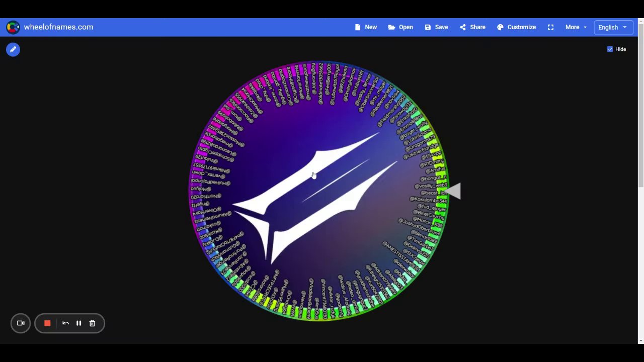Open the Customize options
The image size is (644, 362).
517,27
